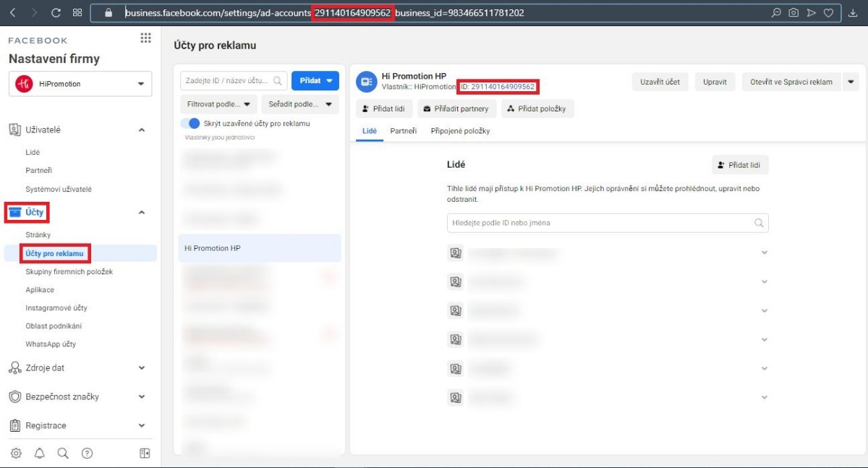Click the padlock icon in the address bar
Screen dimensions: 868x468
(x=109, y=12)
